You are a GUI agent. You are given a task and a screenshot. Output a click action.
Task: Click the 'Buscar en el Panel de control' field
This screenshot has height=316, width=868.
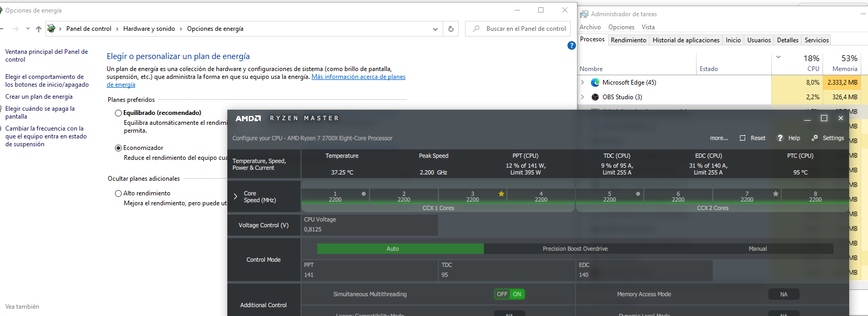click(x=517, y=29)
